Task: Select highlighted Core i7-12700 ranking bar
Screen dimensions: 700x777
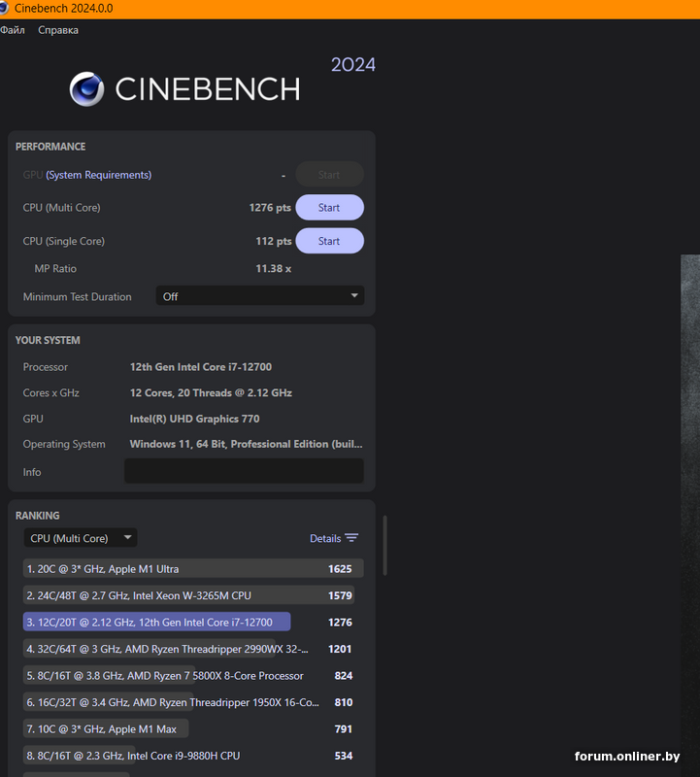Action: point(156,623)
